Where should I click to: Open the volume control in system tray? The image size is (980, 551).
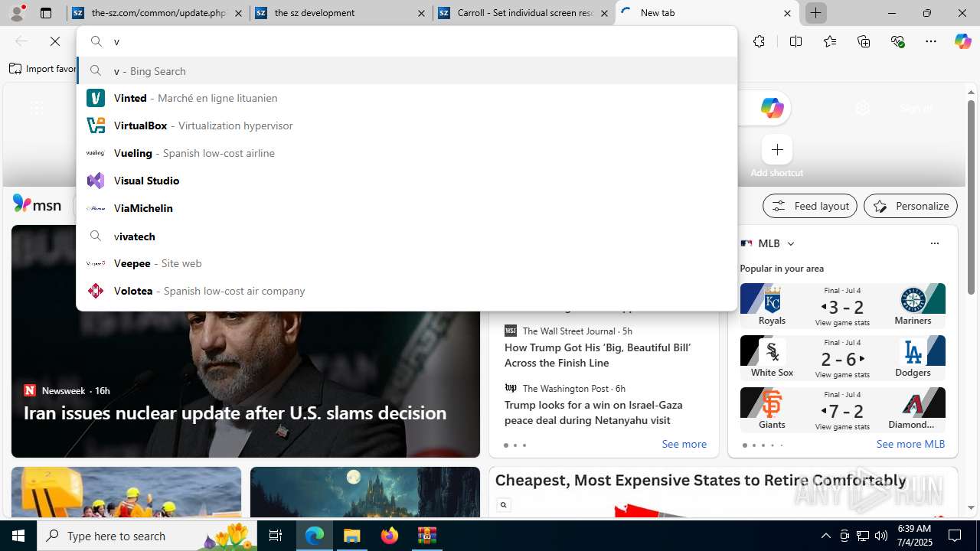[881, 536]
